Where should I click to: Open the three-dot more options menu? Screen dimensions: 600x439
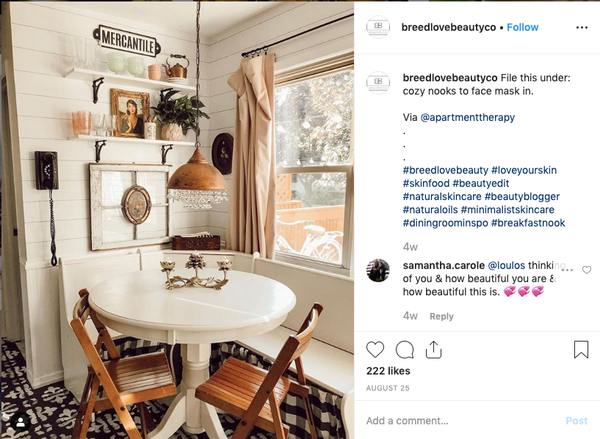[582, 27]
